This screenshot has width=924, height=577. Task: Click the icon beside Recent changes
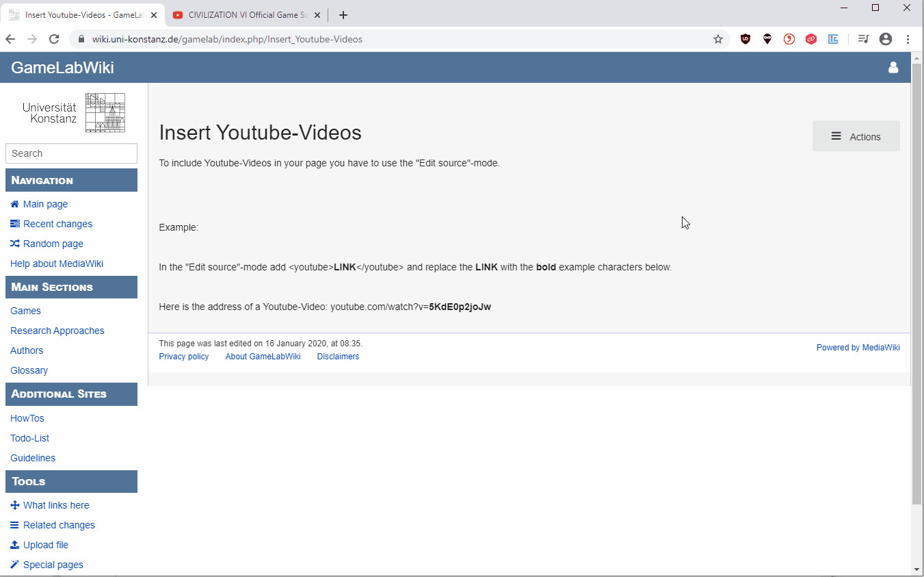click(x=15, y=224)
